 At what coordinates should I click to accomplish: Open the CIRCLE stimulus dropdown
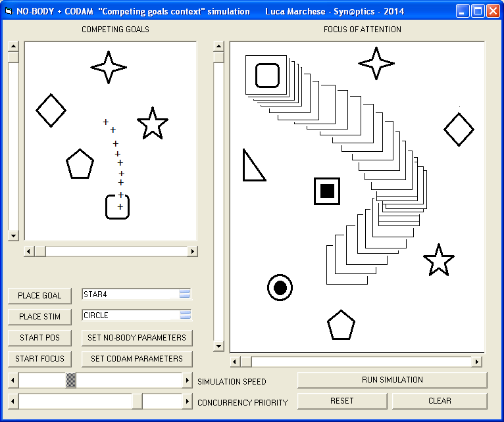(x=185, y=316)
